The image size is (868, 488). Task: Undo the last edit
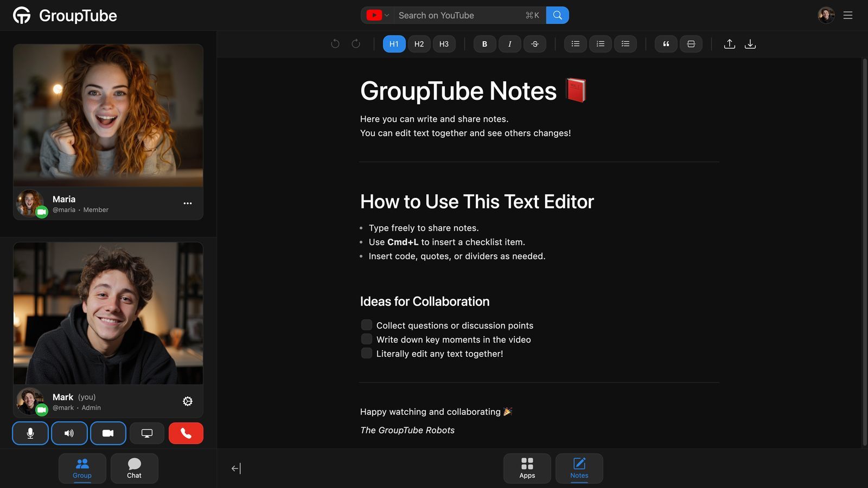click(335, 44)
